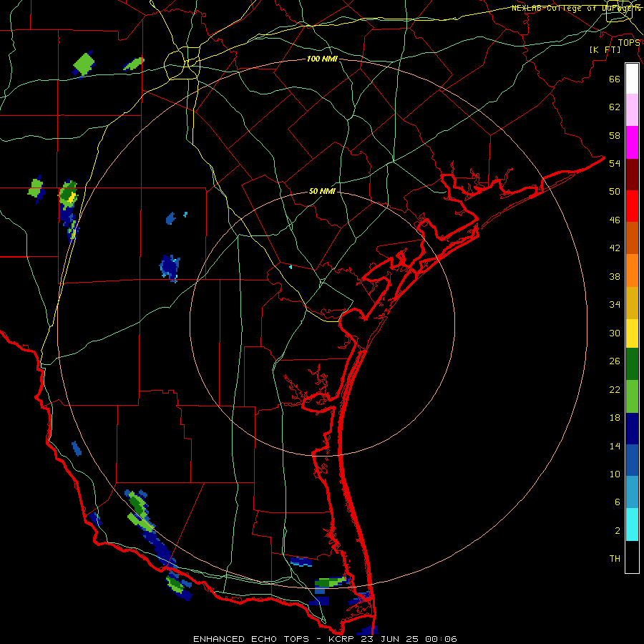Click the "TOPS" legend heading
The width and height of the screenshot is (644, 644).
tap(629, 42)
